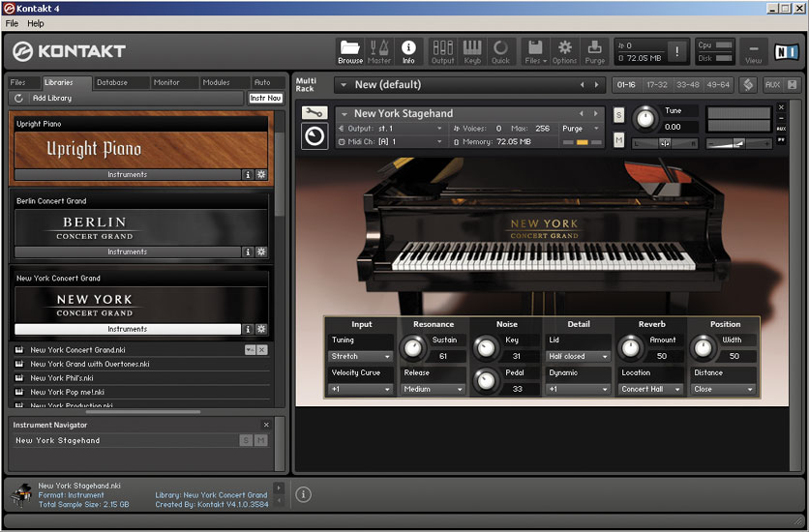809x532 pixels.
Task: Open Berlin Concert Grand settings gear
Action: click(261, 251)
